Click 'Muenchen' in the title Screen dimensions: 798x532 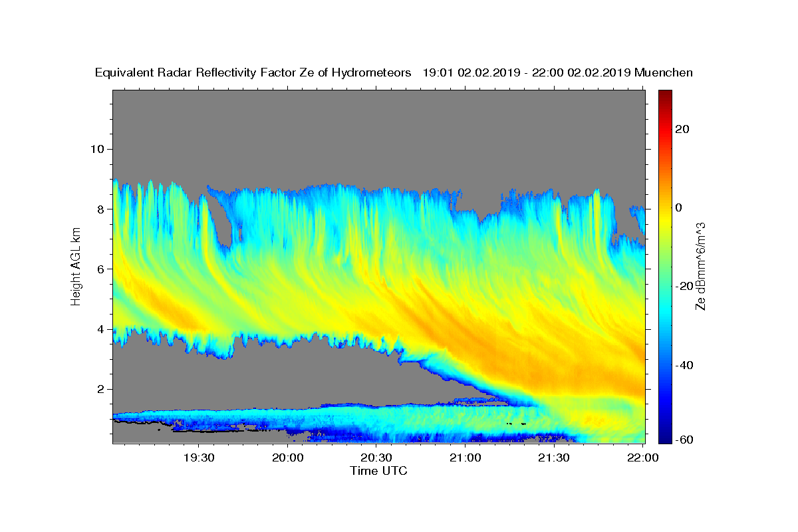click(664, 73)
